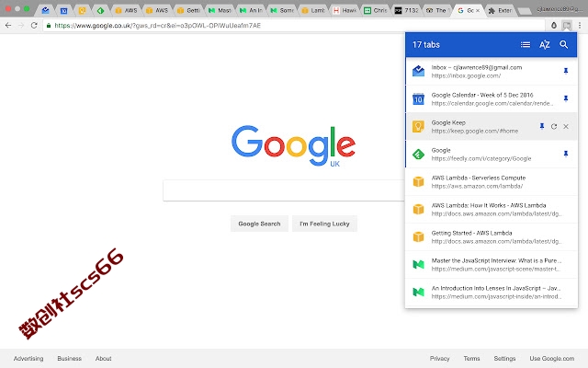588x368 pixels.
Task: Select 'Getting Started - AWS Lambda' entry
Action: click(492, 237)
